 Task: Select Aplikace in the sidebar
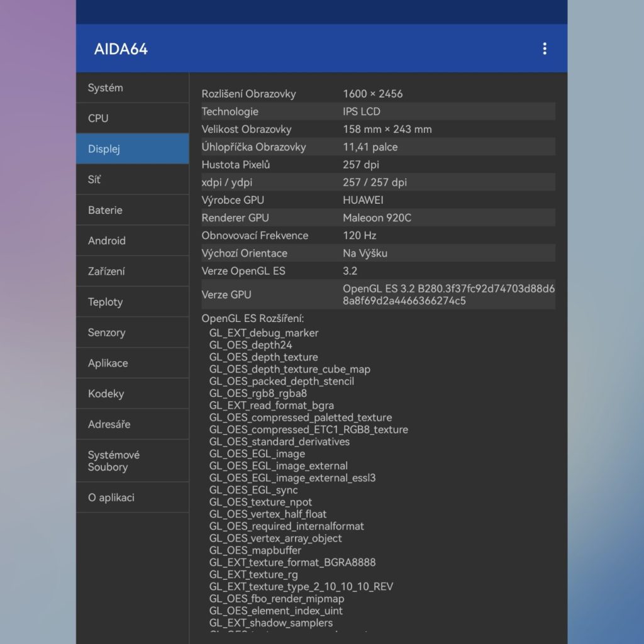pos(132,364)
